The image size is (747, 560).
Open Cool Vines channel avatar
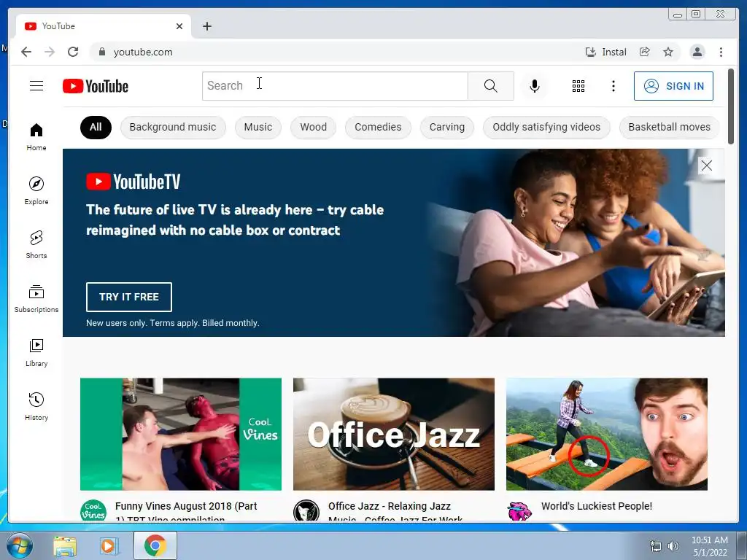click(93, 510)
